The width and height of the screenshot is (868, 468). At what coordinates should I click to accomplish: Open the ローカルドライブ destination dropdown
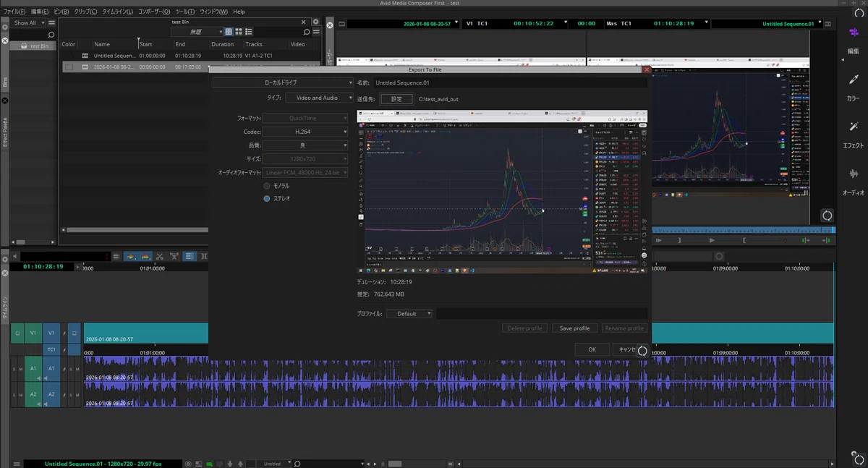tap(283, 83)
